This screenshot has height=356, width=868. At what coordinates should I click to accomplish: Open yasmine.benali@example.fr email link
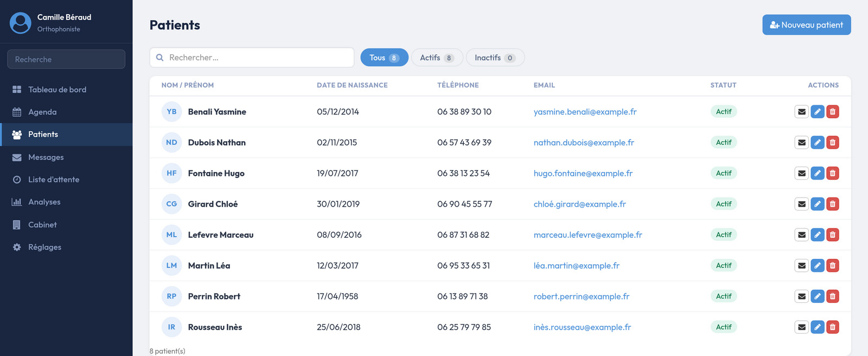[585, 112]
